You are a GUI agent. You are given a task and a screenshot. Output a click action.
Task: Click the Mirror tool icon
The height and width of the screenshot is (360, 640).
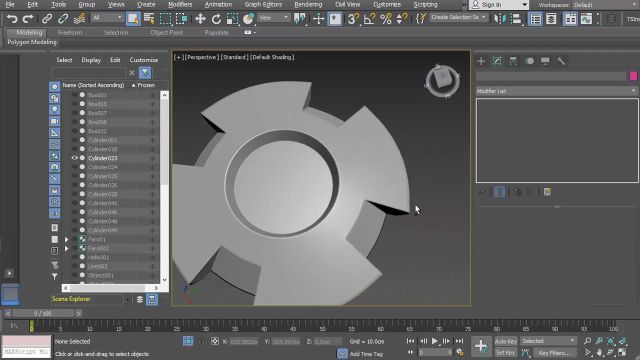[x=500, y=19]
